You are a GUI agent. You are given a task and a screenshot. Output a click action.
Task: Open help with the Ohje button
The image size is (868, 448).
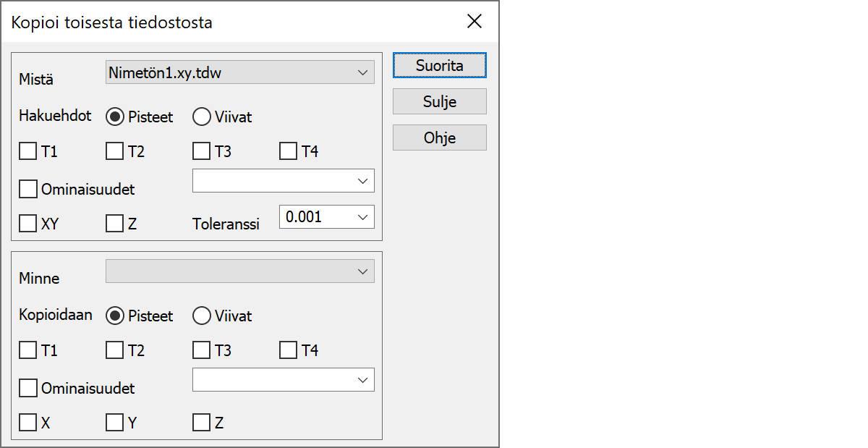pos(439,138)
